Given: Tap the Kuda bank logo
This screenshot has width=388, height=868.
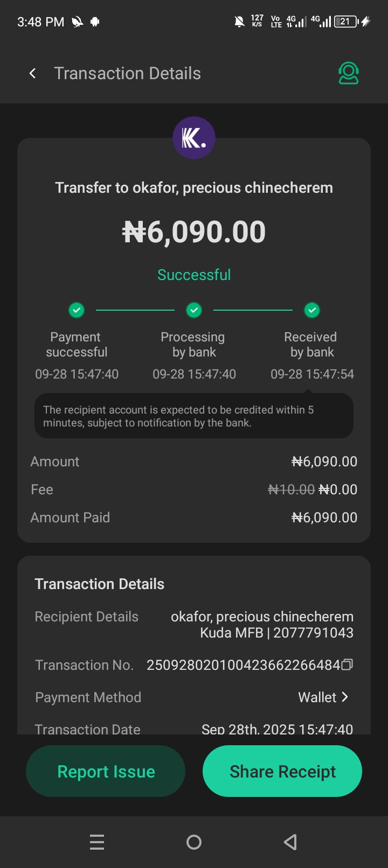Looking at the screenshot, I should (x=194, y=138).
